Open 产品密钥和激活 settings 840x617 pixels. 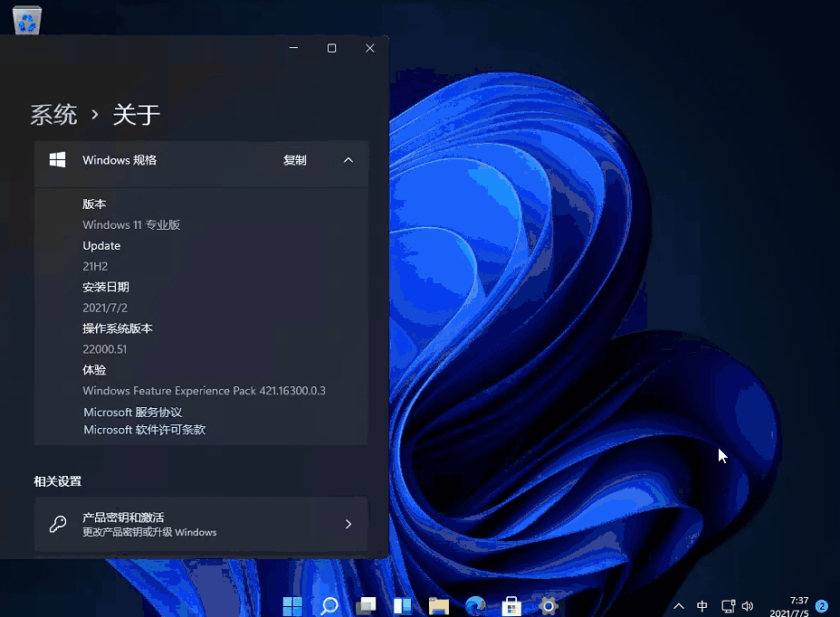200,523
